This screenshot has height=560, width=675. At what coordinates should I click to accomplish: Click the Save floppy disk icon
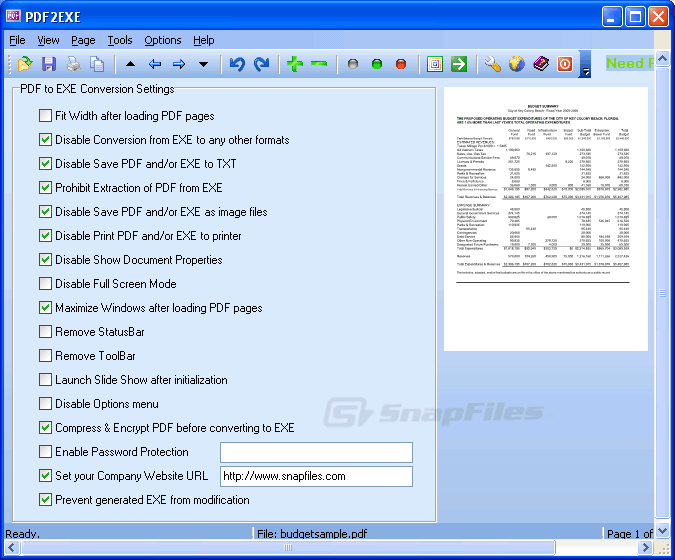coord(49,64)
